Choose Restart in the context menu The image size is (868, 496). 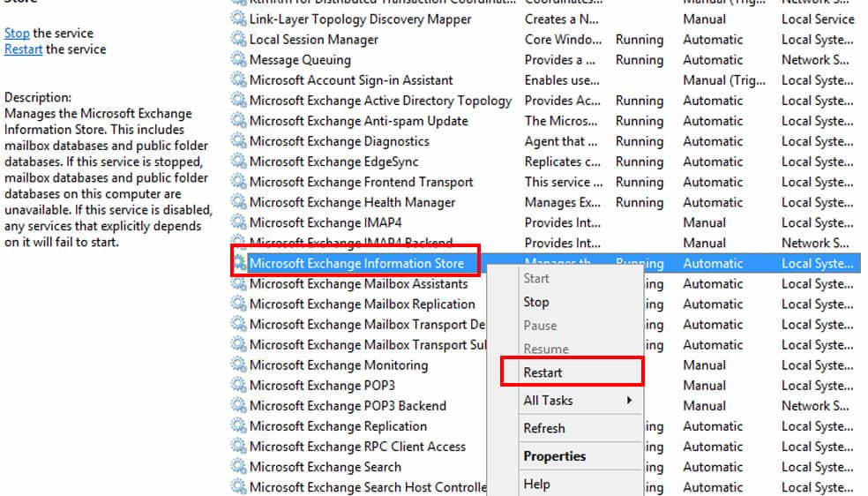(x=542, y=372)
